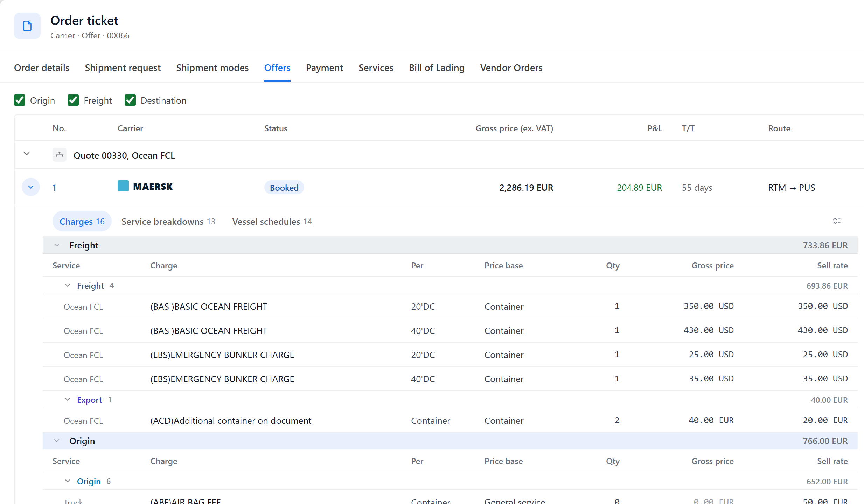The image size is (864, 504).
Task: Collapse offer row 1 with round chevron
Action: coord(31,187)
